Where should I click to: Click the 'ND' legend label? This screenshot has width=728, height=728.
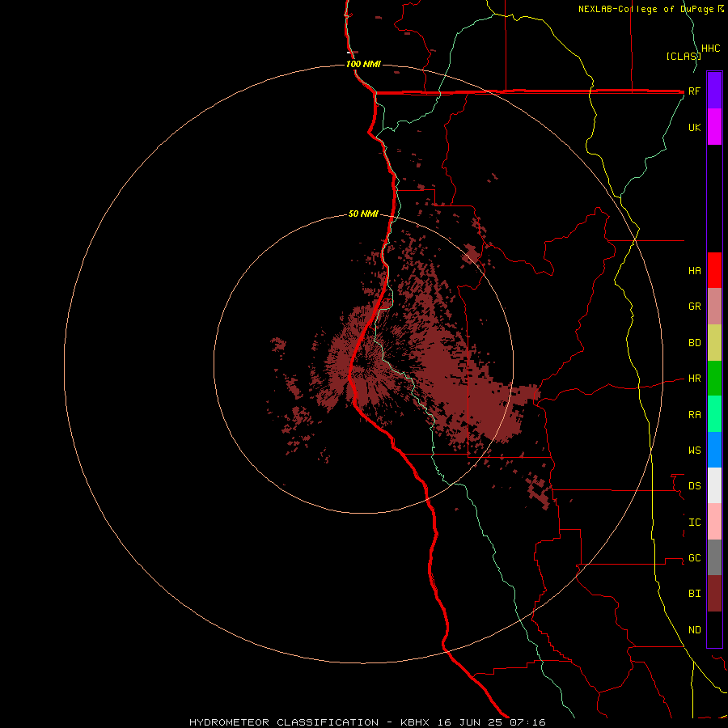pos(694,630)
